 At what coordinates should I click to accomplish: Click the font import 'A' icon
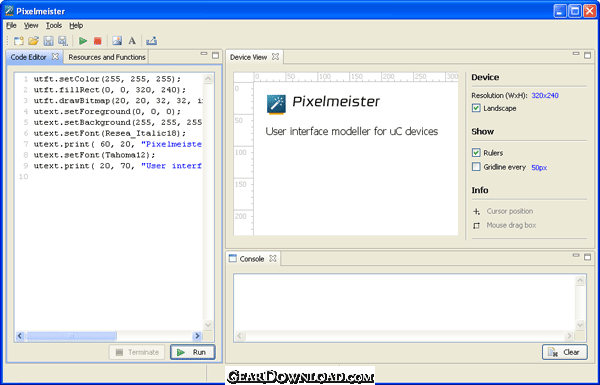132,41
